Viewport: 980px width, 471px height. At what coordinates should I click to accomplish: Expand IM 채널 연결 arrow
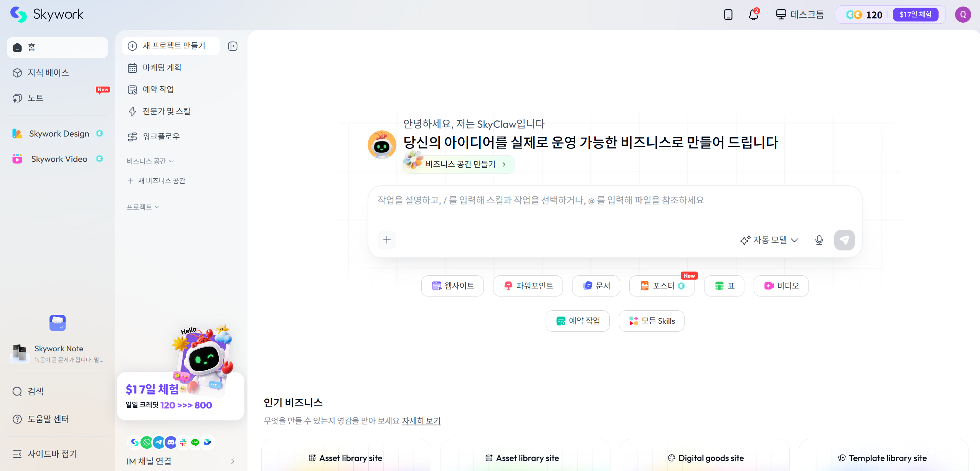233,461
